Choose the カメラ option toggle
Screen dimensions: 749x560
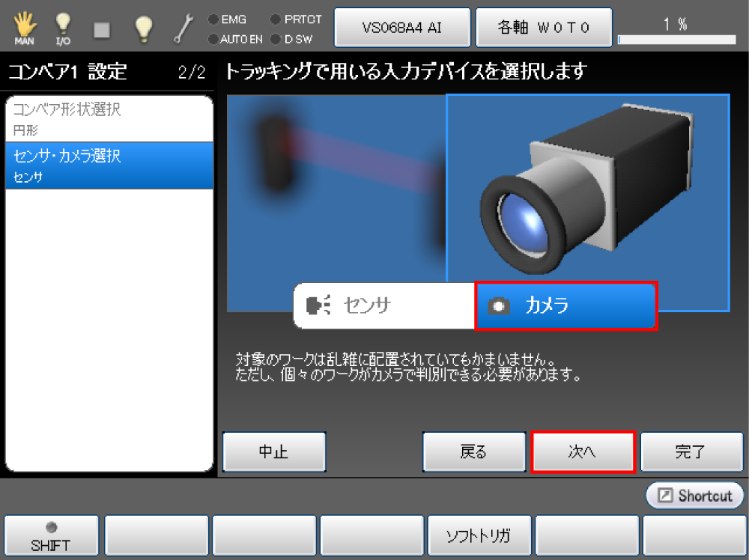566,305
